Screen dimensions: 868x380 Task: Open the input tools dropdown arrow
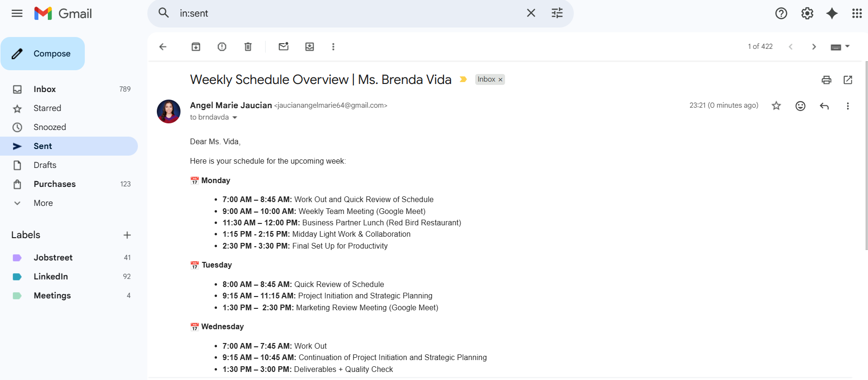[848, 46]
